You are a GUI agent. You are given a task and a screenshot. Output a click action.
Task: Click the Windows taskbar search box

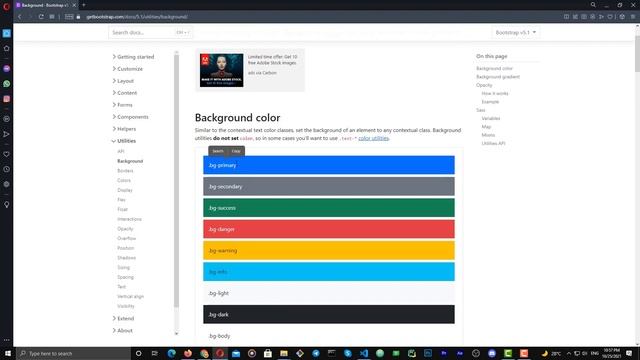click(x=74, y=353)
